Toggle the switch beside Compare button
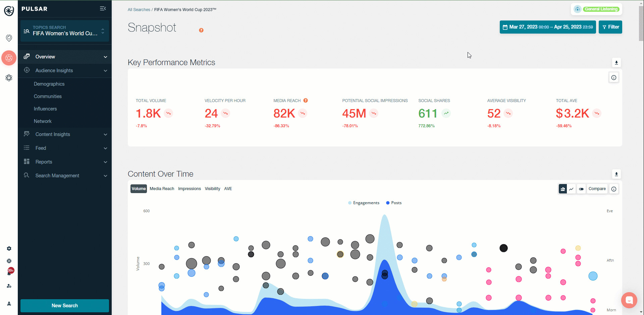 (581, 189)
